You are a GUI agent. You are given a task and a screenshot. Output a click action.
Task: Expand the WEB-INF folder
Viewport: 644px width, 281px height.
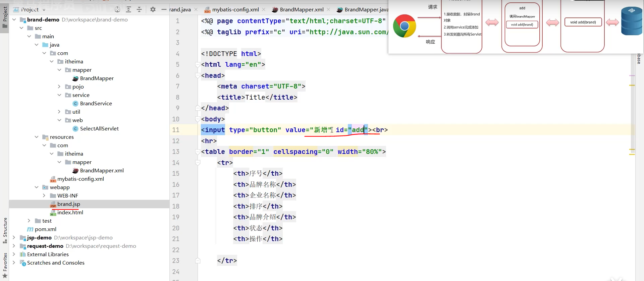[44, 195]
